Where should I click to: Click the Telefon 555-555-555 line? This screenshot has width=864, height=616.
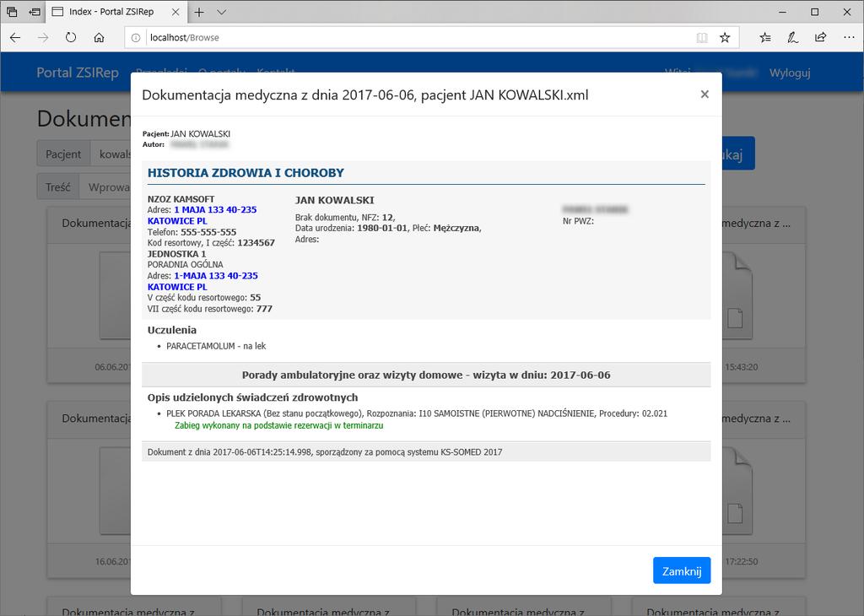click(192, 232)
